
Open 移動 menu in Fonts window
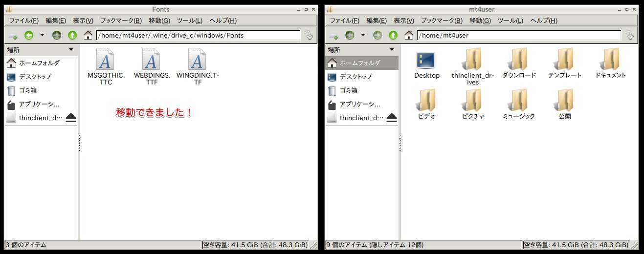159,21
